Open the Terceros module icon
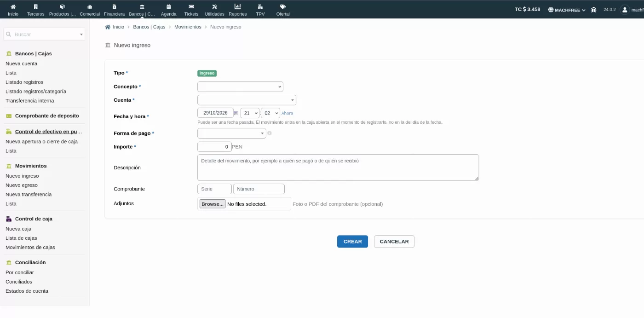Image resolution: width=644 pixels, height=318 pixels. pyautogui.click(x=36, y=7)
